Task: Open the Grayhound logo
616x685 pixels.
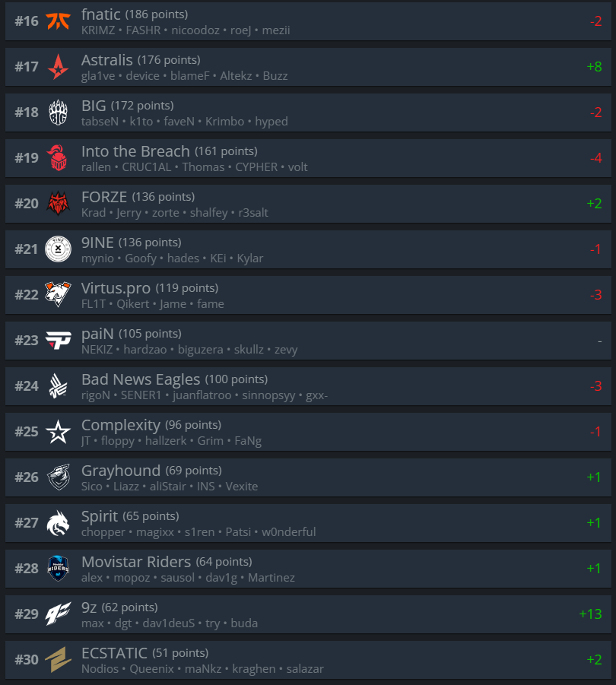Action: [58, 477]
